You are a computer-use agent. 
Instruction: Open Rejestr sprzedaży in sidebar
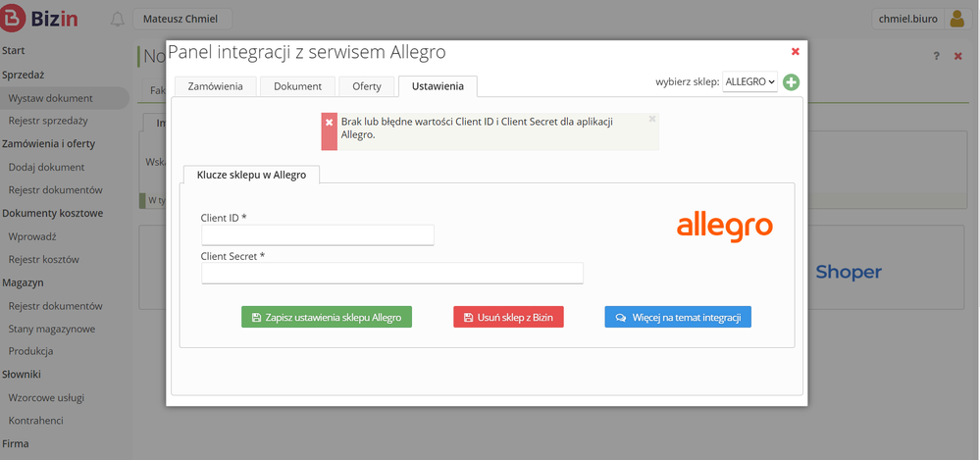(48, 121)
